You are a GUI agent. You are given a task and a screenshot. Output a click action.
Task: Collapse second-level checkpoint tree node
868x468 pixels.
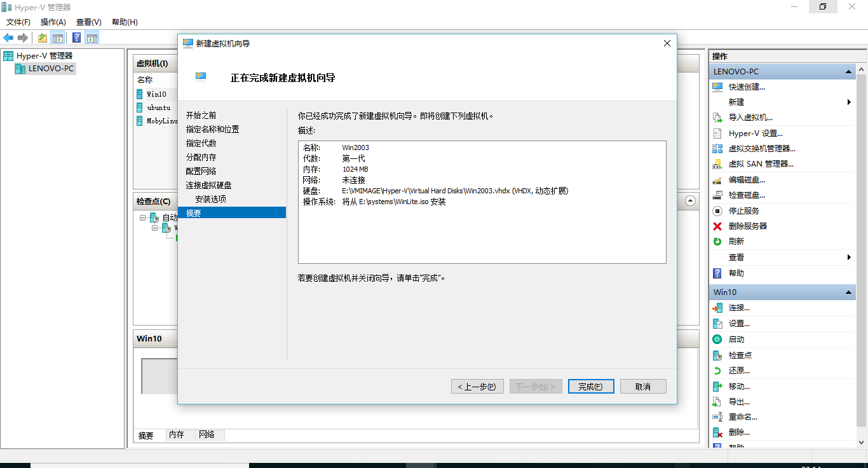(155, 228)
